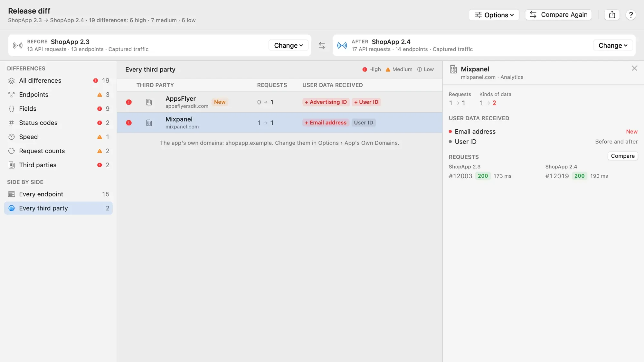Select Fields in the sidebar
644x362 pixels.
point(58,109)
